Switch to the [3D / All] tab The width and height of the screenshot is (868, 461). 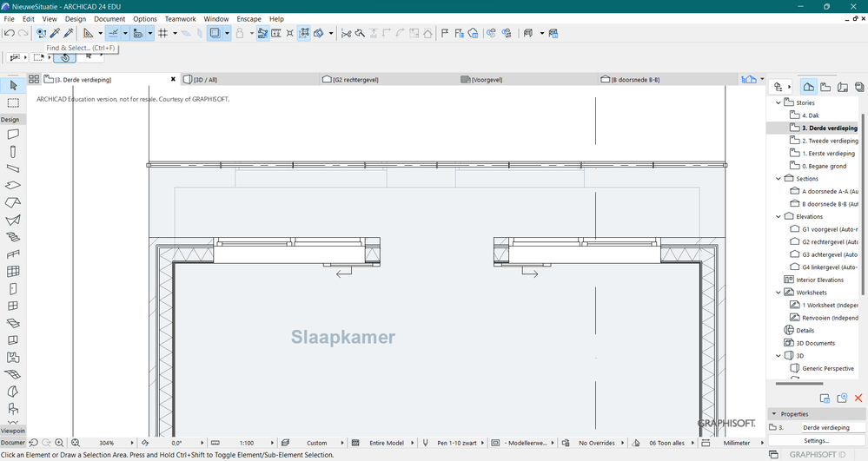click(204, 79)
